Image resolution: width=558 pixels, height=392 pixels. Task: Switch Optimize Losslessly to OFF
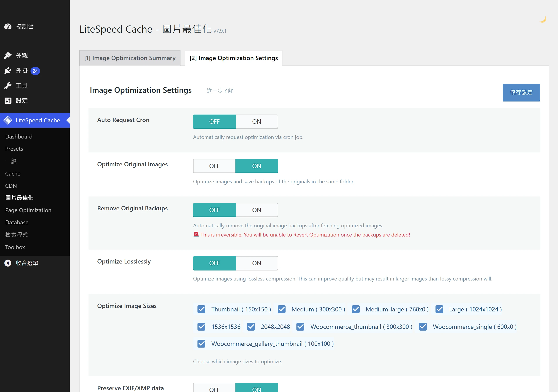[x=214, y=263]
